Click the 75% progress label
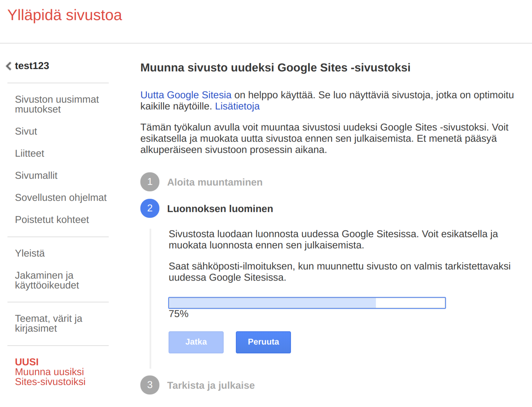 pyautogui.click(x=178, y=314)
